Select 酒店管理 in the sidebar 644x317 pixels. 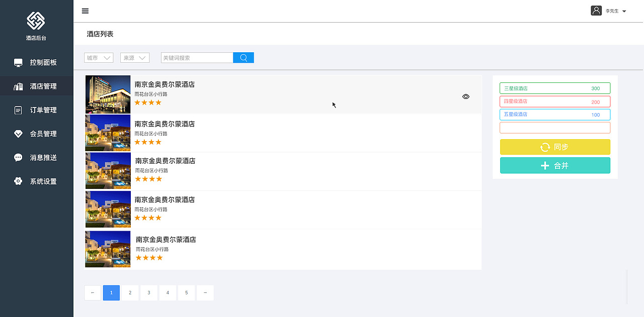[37, 86]
